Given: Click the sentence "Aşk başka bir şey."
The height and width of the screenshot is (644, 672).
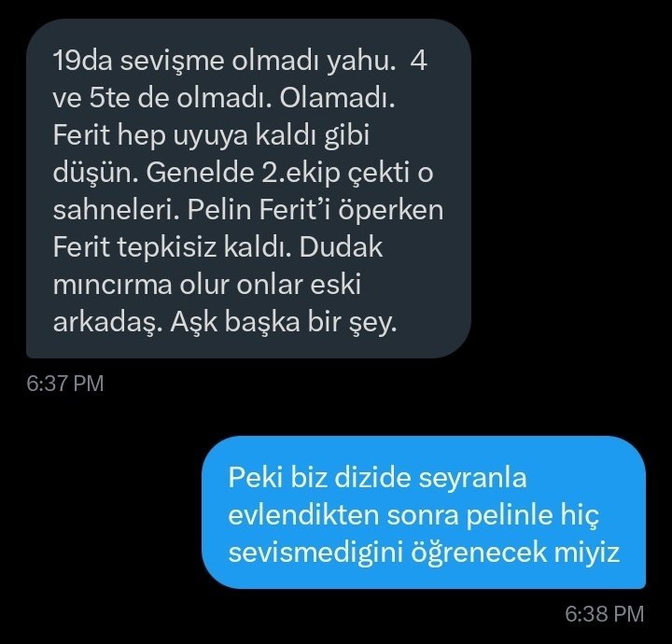Looking at the screenshot, I should (284, 322).
